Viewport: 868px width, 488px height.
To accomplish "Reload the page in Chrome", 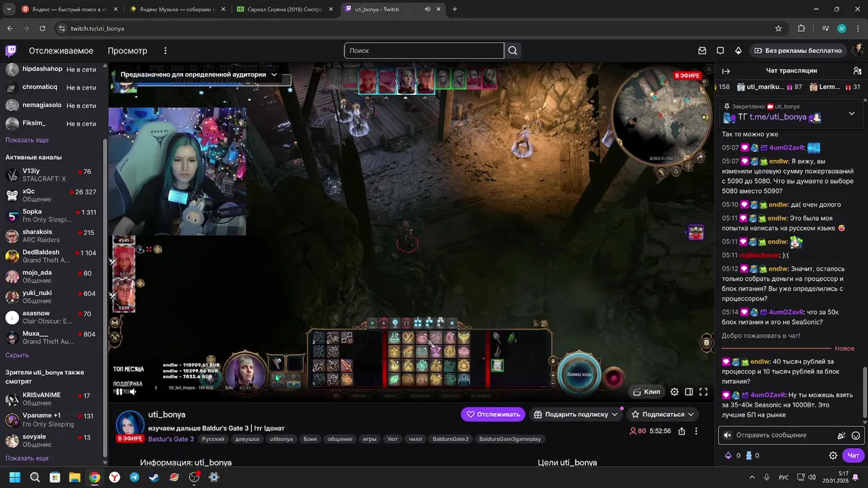I will tap(43, 28).
